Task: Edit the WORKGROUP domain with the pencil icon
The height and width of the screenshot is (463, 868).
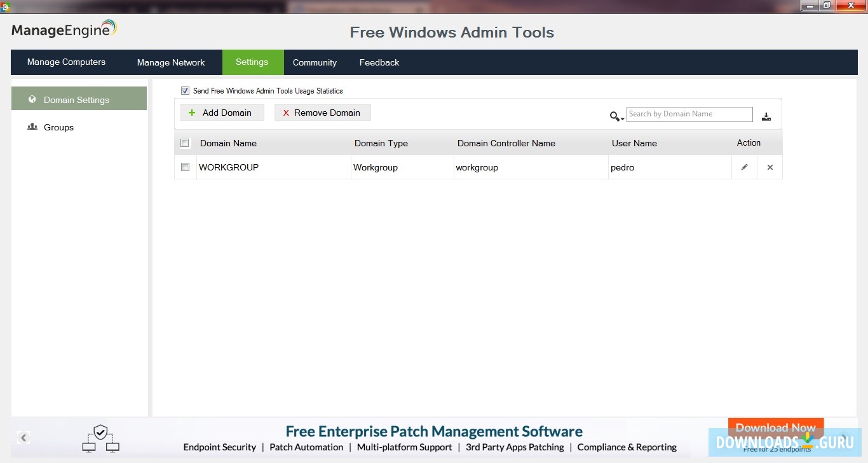Action: point(744,167)
